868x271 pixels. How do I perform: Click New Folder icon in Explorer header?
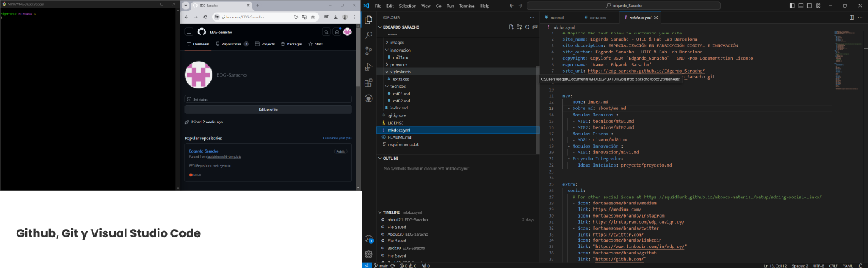point(519,27)
